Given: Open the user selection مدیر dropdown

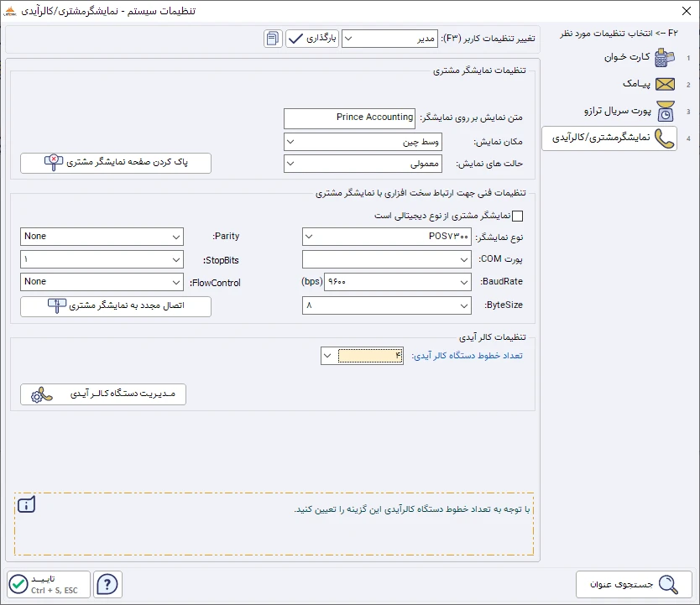Looking at the screenshot, I should pyautogui.click(x=390, y=39).
